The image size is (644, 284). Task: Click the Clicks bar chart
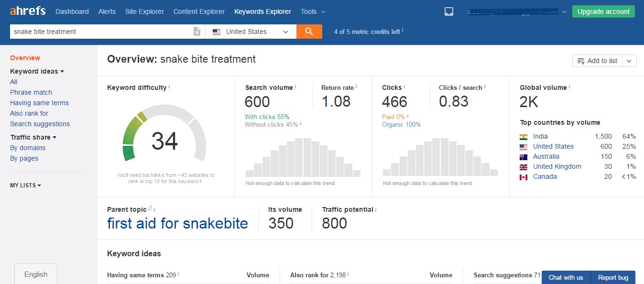tap(440, 158)
